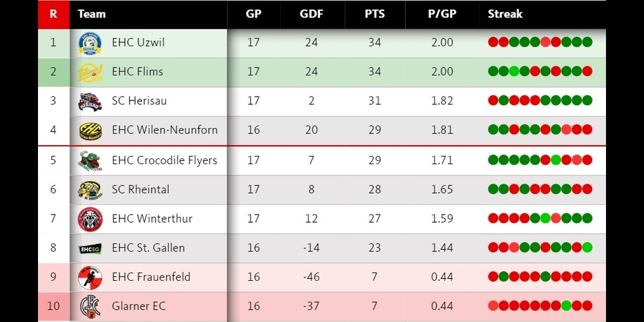The height and width of the screenshot is (322, 644).
Task: Open the SC Rheintal team logo
Action: point(90,189)
